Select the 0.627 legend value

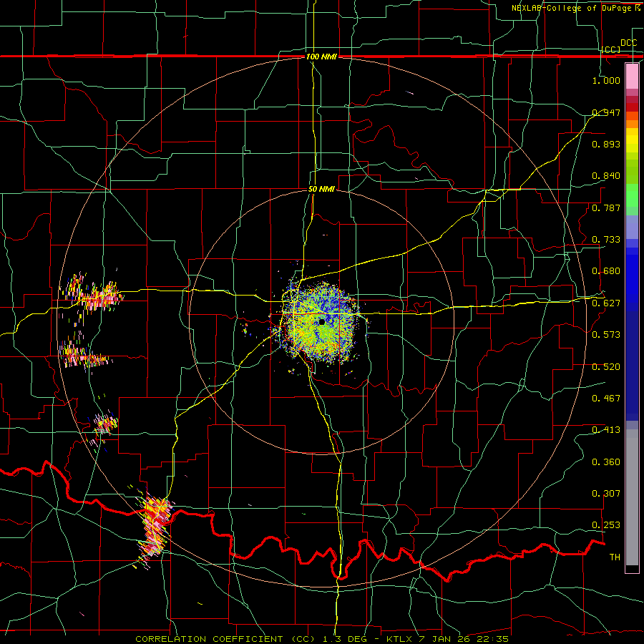pos(606,303)
